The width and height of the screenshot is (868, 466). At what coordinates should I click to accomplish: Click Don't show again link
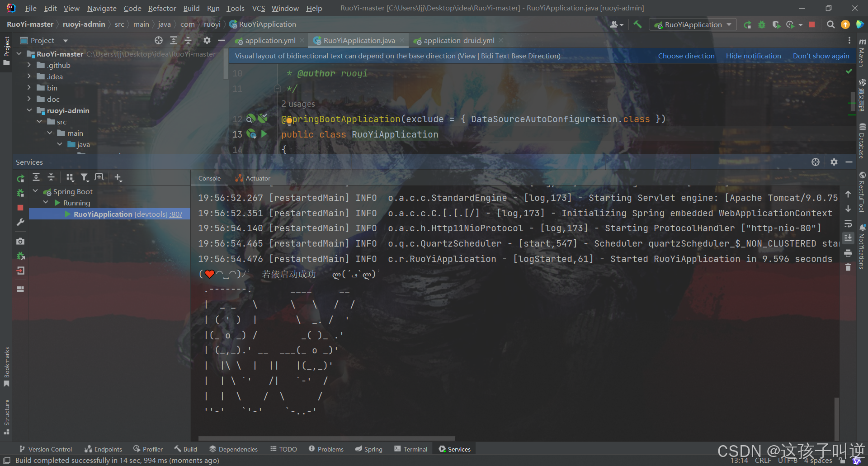821,56
